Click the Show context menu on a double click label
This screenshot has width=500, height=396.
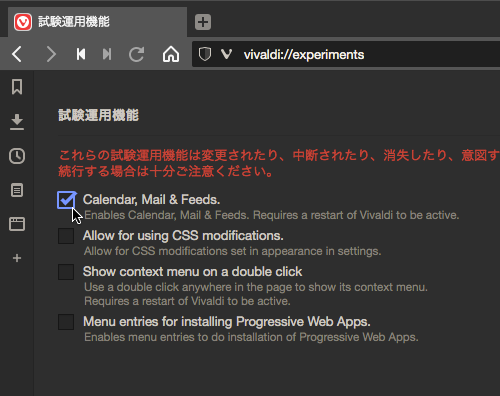[192, 272]
